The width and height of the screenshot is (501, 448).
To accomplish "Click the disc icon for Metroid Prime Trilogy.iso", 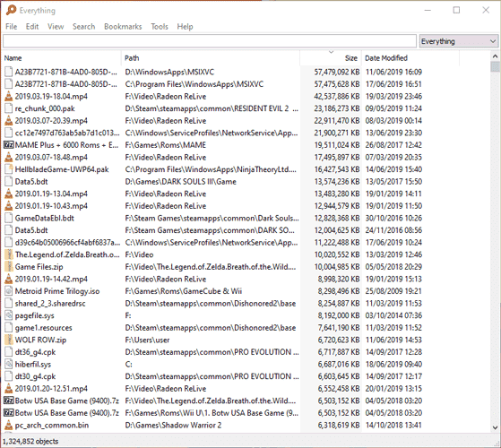I will (9, 291).
